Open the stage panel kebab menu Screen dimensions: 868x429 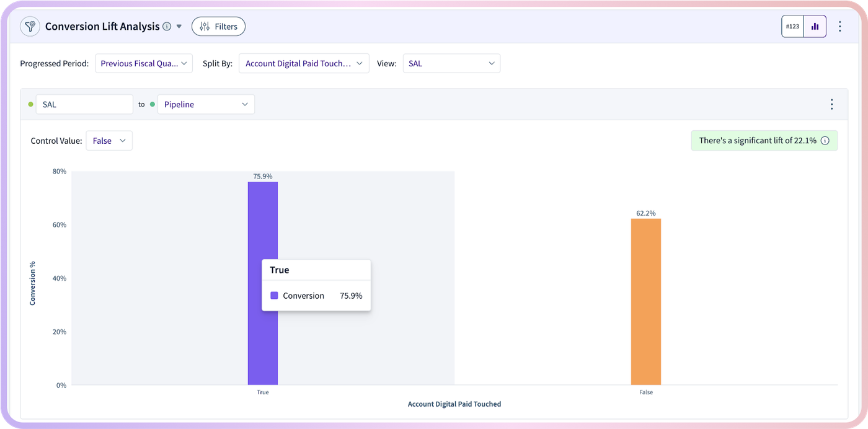(x=832, y=105)
